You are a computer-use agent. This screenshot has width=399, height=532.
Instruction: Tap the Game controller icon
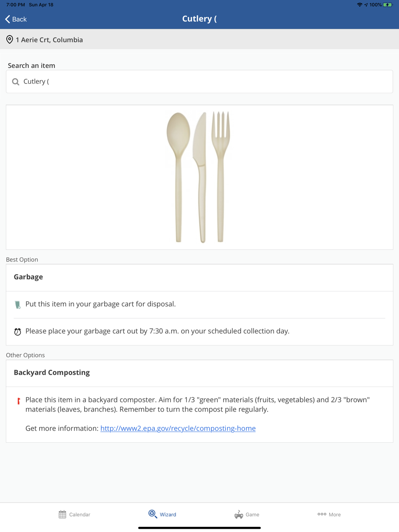239,514
